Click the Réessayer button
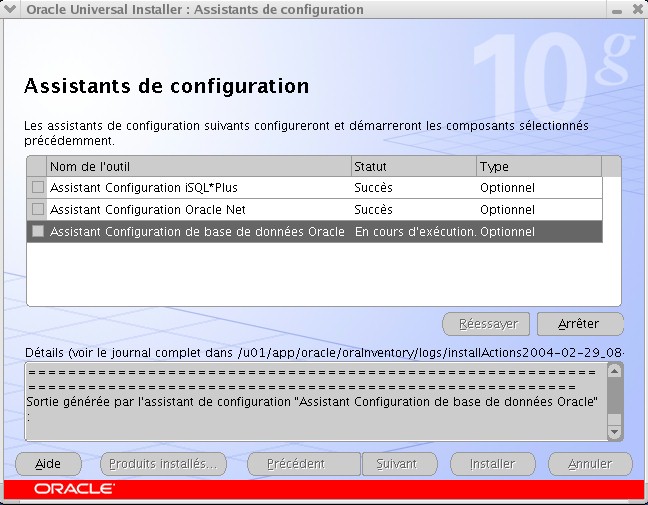This screenshot has height=505, width=648. click(487, 324)
